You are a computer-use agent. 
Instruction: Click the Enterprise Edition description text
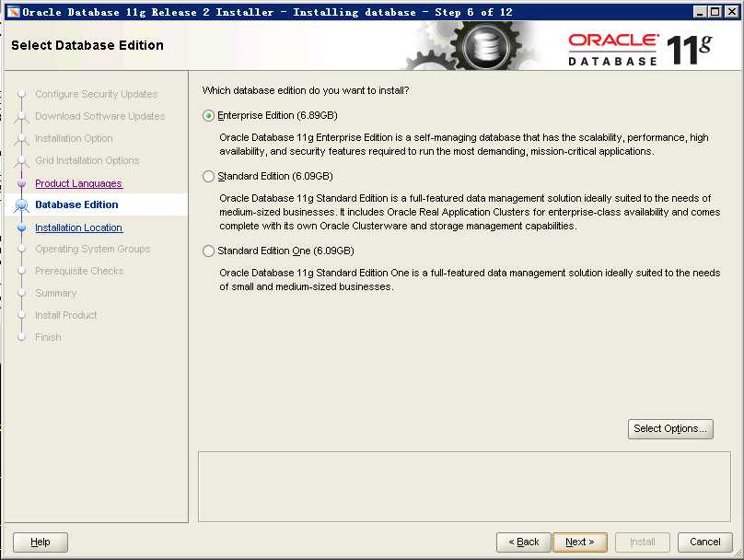pos(463,145)
